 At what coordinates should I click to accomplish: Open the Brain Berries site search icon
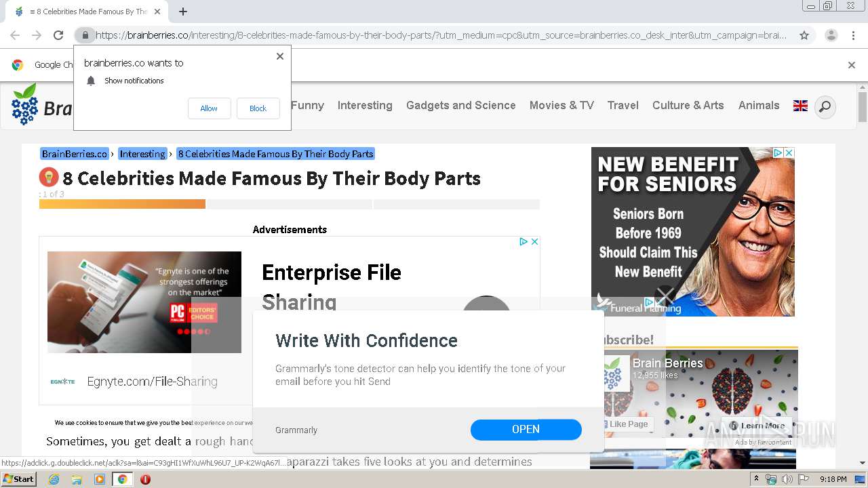point(825,106)
